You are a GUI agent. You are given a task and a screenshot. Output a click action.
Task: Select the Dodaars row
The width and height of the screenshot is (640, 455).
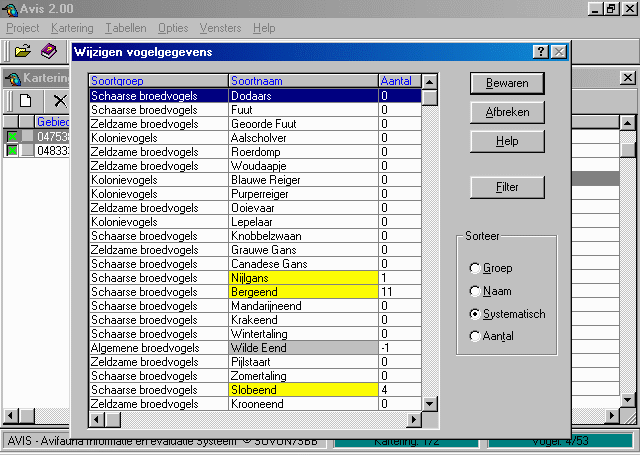pyautogui.click(x=255, y=96)
